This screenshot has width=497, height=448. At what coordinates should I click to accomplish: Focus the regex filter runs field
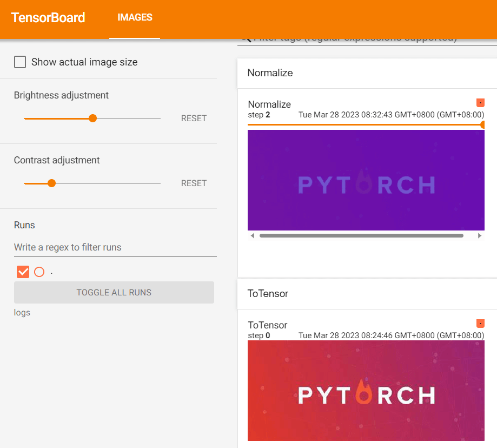(x=115, y=247)
